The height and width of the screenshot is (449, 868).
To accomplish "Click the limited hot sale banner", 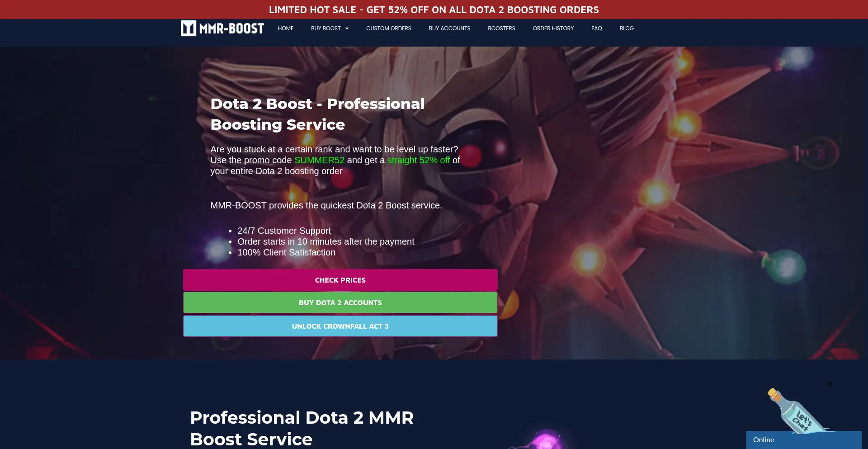I will point(434,9).
